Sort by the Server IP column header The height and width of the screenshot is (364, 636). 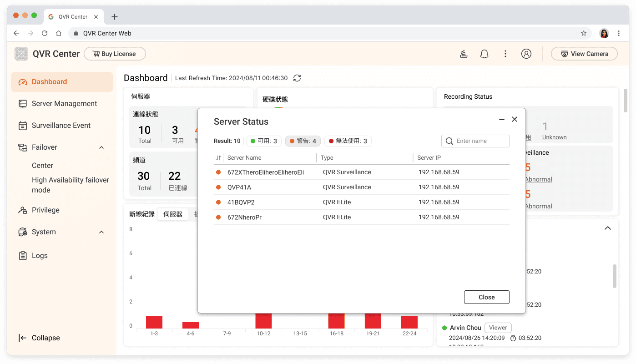pyautogui.click(x=429, y=158)
